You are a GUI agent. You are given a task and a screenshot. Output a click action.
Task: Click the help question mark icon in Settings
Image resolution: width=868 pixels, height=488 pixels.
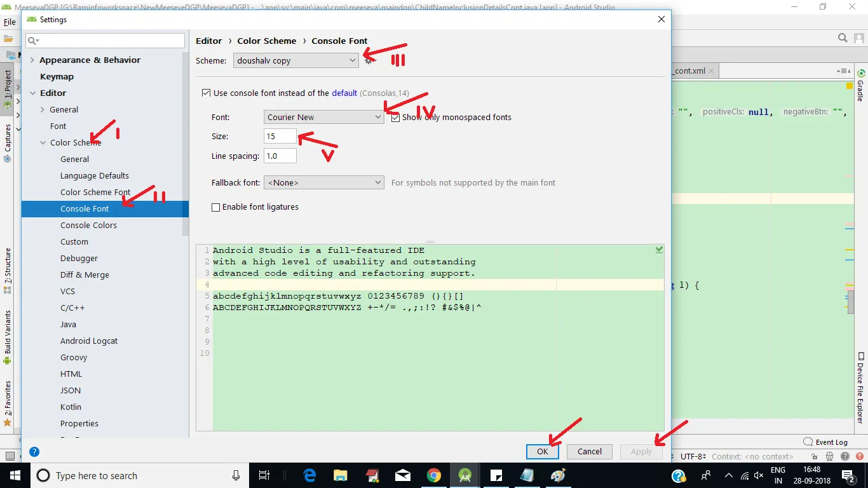[34, 452]
